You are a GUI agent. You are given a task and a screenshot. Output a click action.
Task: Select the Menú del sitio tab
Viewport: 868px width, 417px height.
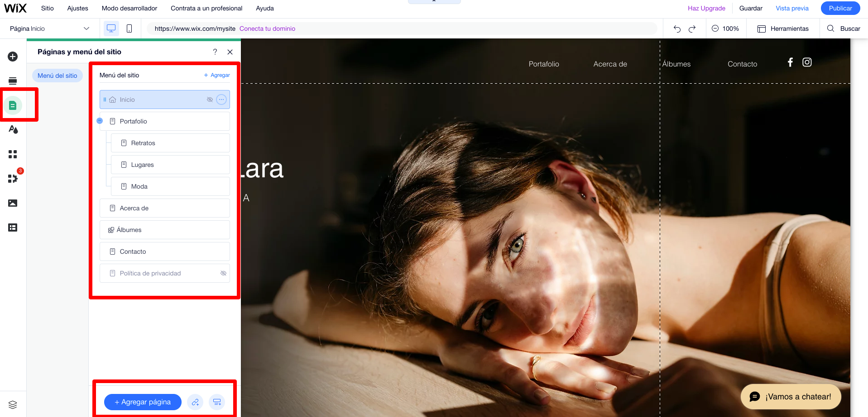[x=57, y=75]
